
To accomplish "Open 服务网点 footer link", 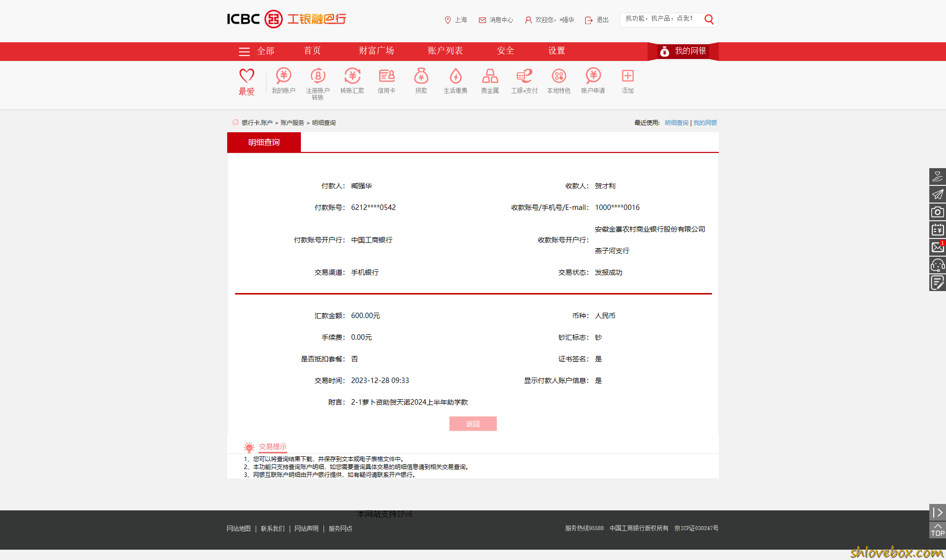I will click(341, 529).
